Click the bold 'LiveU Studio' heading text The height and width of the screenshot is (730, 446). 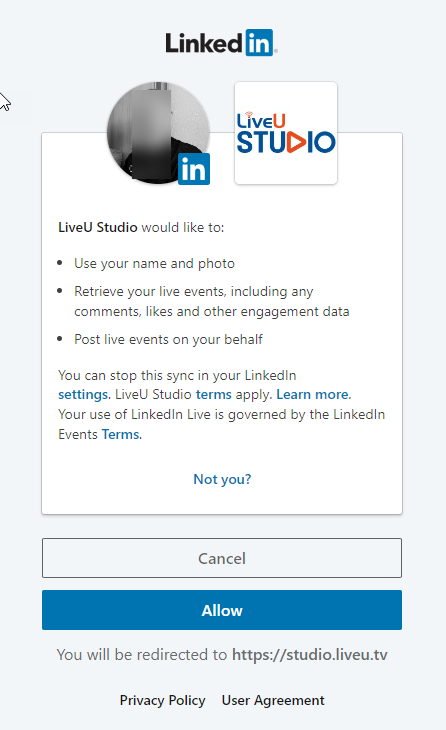98,227
